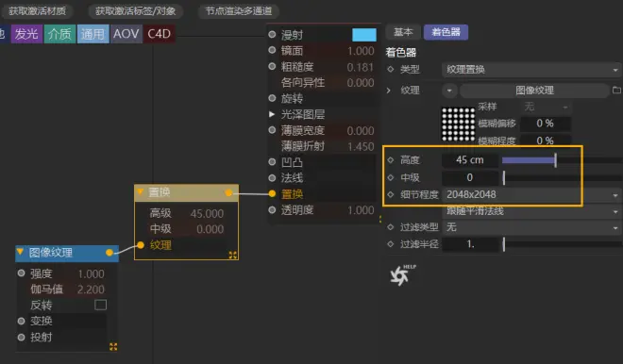623x364 pixels.
Task: Expand the 纹理 property row
Action: tap(389, 91)
